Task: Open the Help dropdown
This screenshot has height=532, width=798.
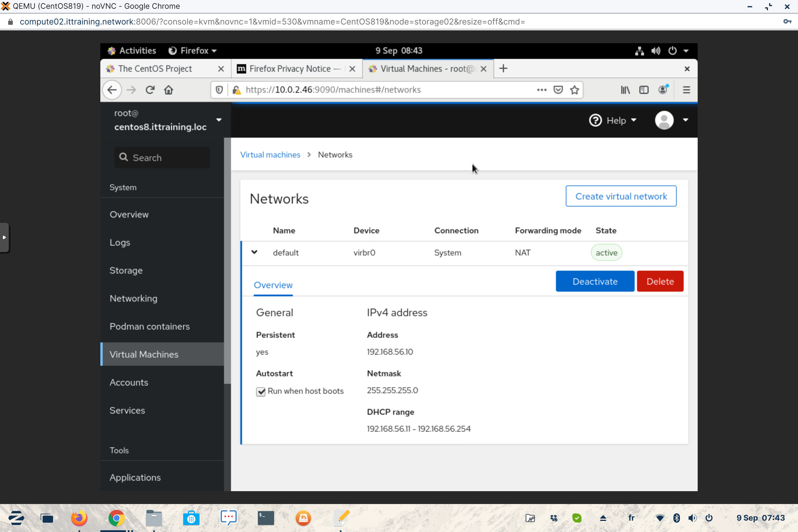Action: point(613,120)
